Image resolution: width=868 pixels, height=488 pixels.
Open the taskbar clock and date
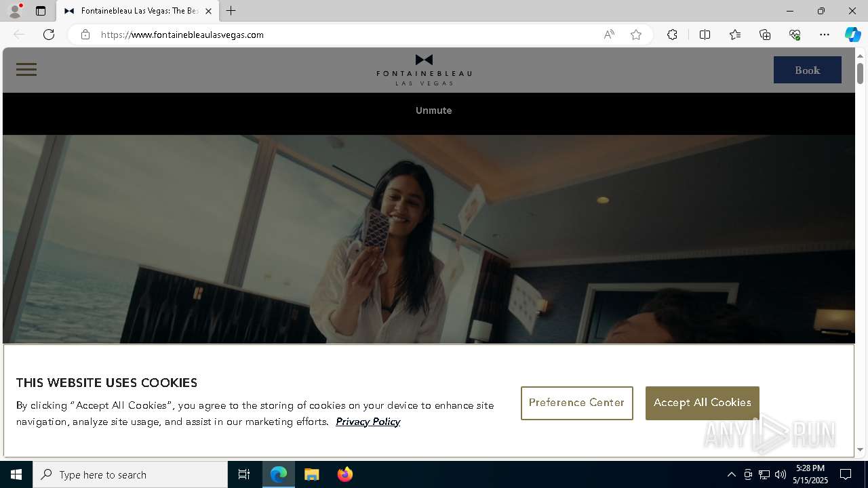[x=812, y=474]
